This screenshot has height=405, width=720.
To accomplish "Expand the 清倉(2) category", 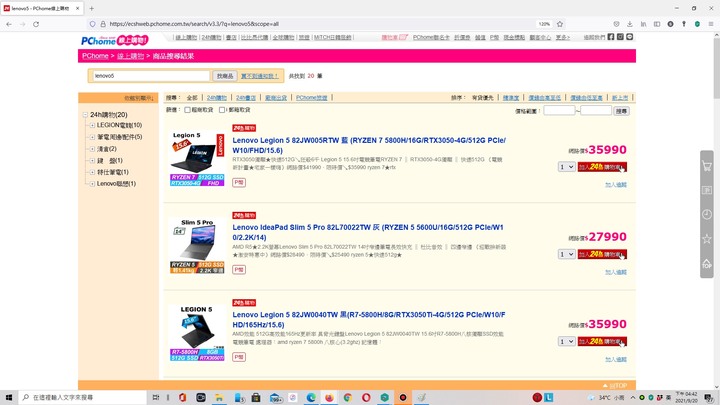I will click(92, 149).
